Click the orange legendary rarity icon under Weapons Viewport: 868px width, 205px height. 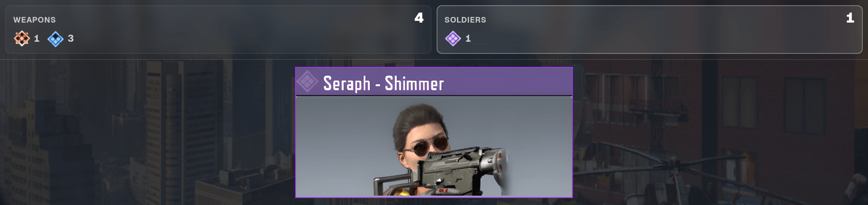click(x=22, y=39)
